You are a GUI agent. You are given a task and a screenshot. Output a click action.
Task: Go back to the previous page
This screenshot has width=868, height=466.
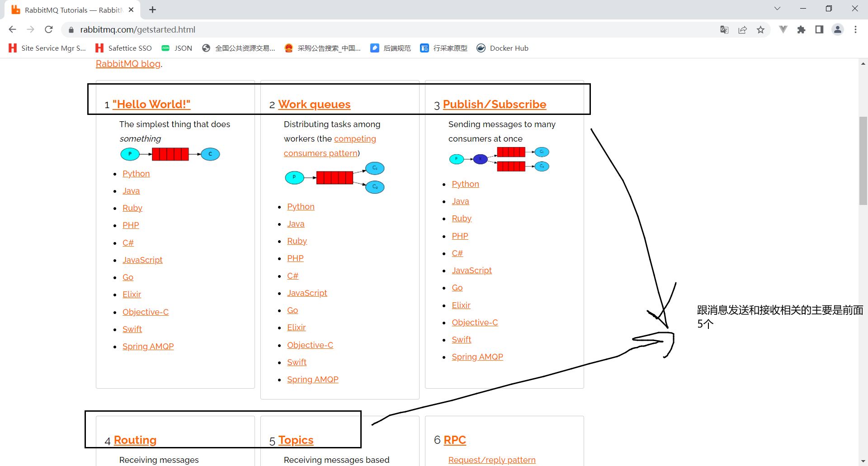click(12, 29)
